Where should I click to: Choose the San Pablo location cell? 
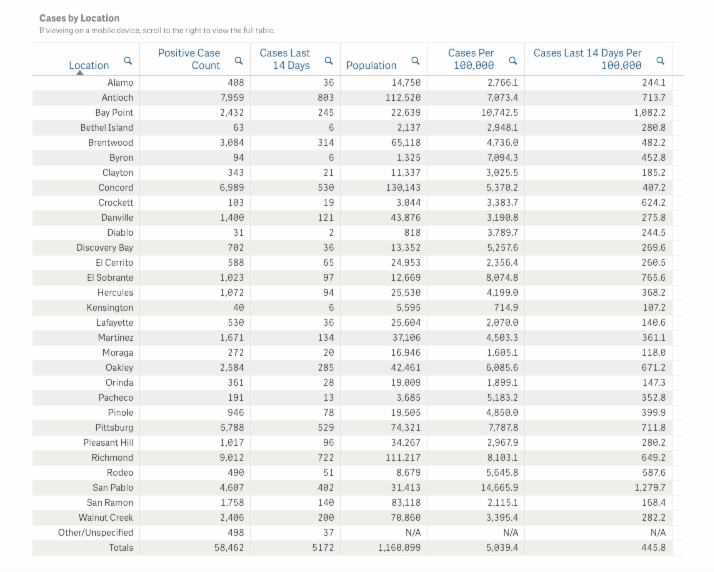112,488
